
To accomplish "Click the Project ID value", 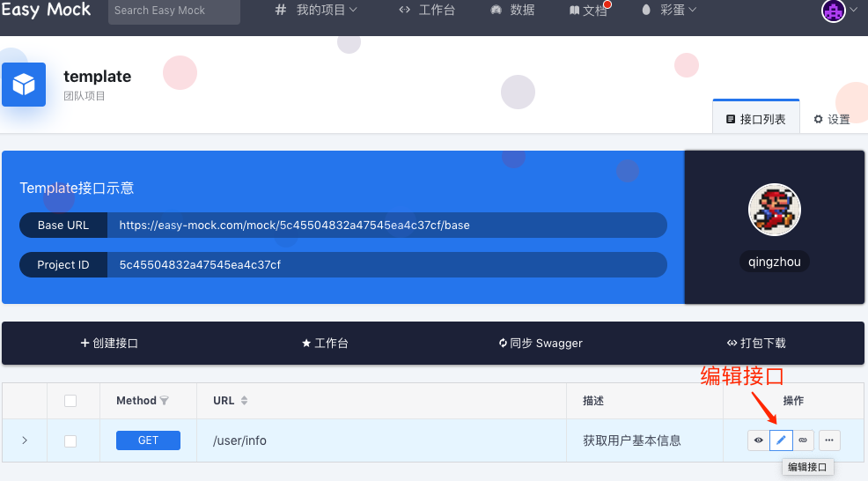I will (200, 265).
